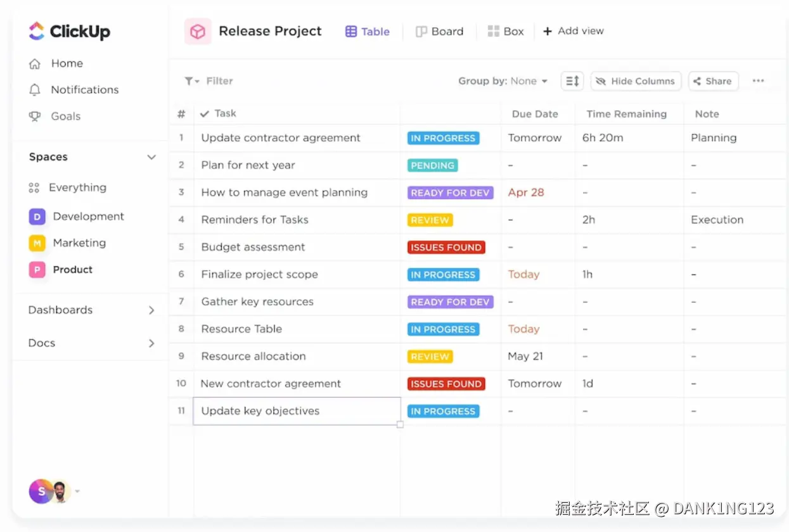Click the Release Project title
The width and height of the screenshot is (789, 532).
(270, 31)
